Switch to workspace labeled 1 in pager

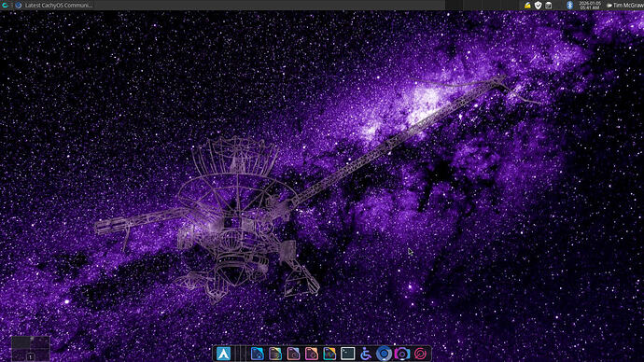pyautogui.click(x=30, y=357)
